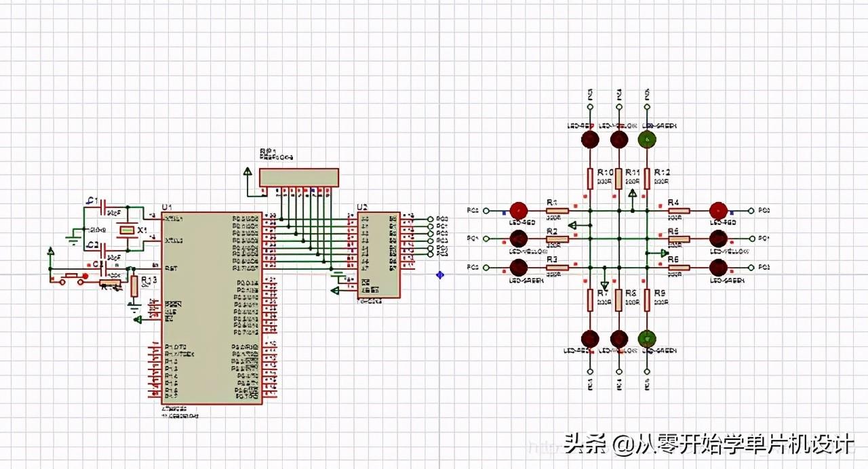This screenshot has height=469, width=868.
Task: Click power arrow above the reset switch
Action: 50,252
